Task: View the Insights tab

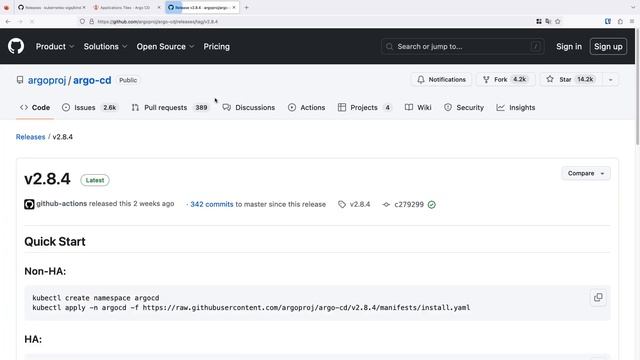Action: 516,107
